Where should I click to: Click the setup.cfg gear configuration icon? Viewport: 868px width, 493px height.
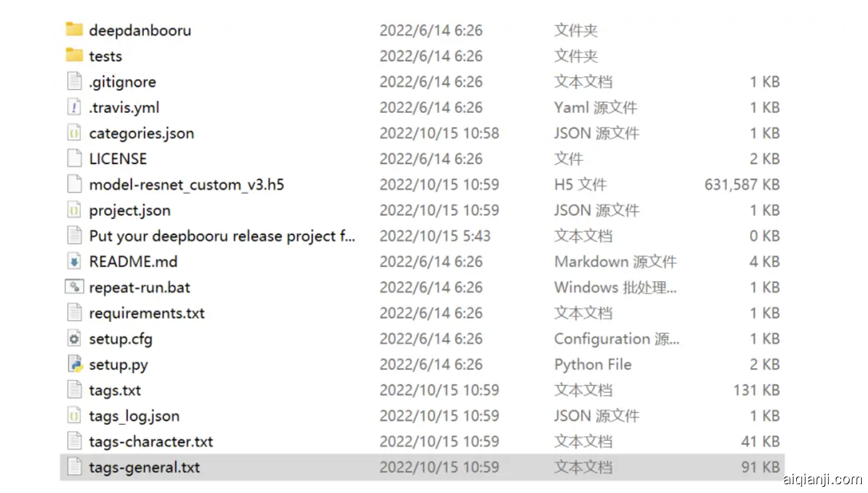point(74,339)
